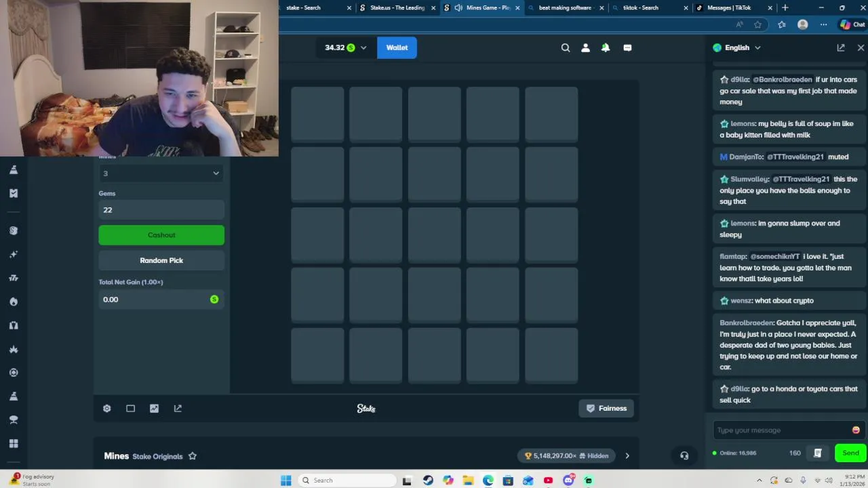Open the support headset icon
Screen dimensions: 868x488
tap(684, 455)
